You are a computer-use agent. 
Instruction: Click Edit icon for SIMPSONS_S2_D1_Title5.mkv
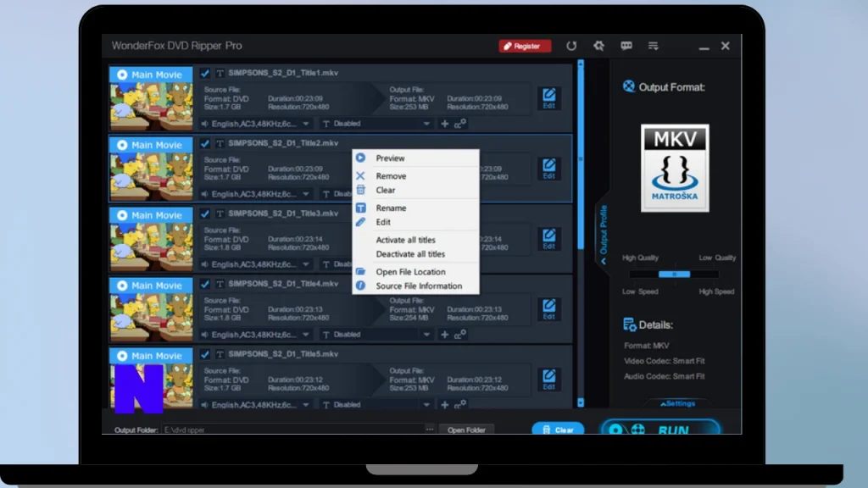548,379
